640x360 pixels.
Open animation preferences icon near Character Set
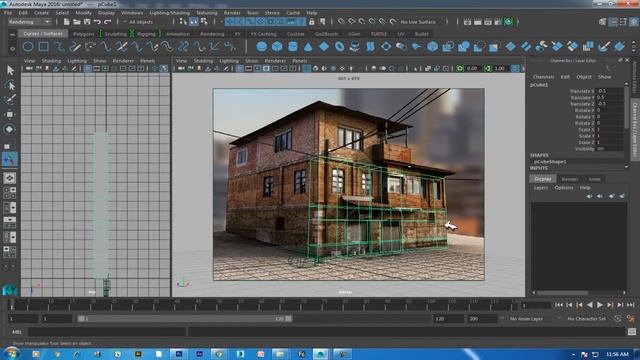(631, 318)
